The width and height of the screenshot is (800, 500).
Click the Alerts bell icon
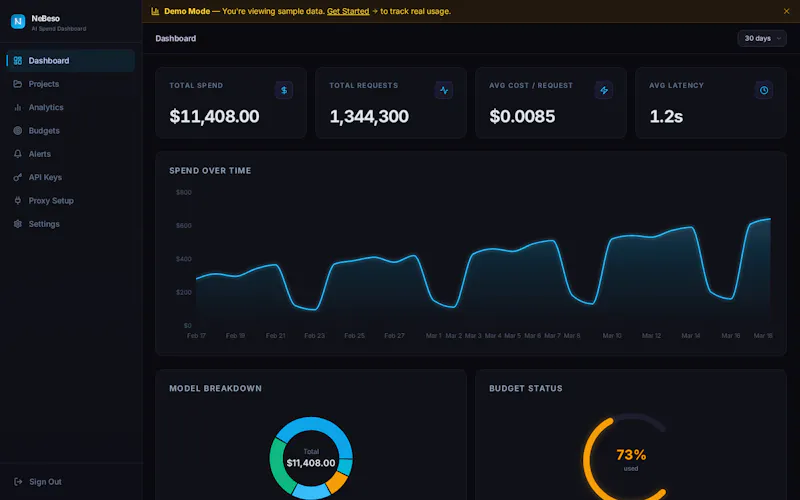[18, 154]
